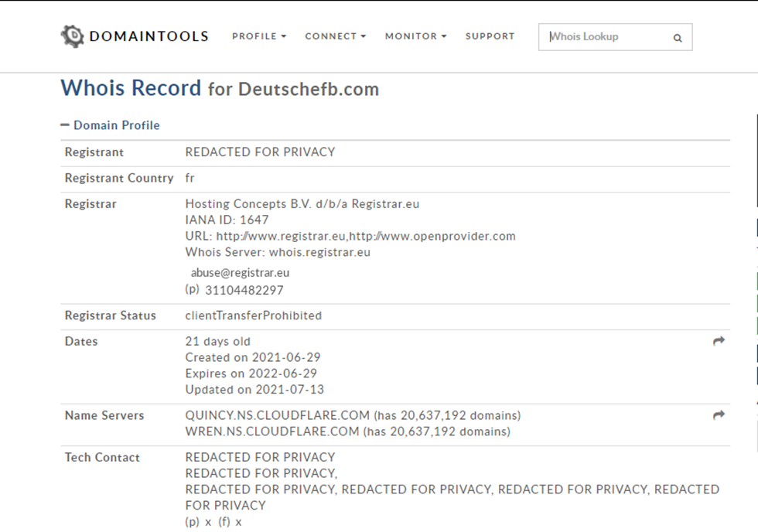Click the DomainTools gear logo icon

pos(72,36)
